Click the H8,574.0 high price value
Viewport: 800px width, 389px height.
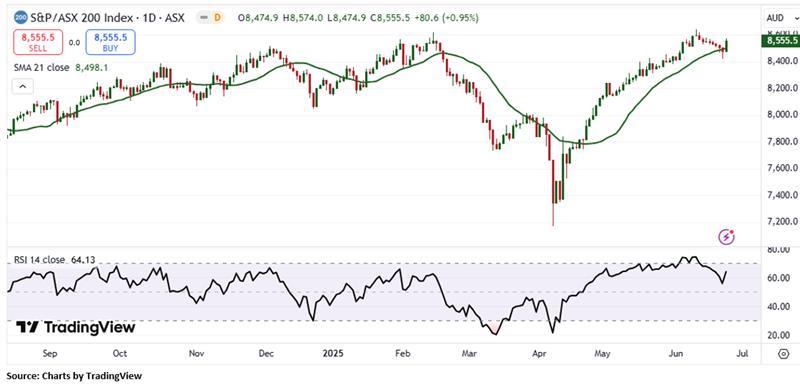(x=303, y=18)
